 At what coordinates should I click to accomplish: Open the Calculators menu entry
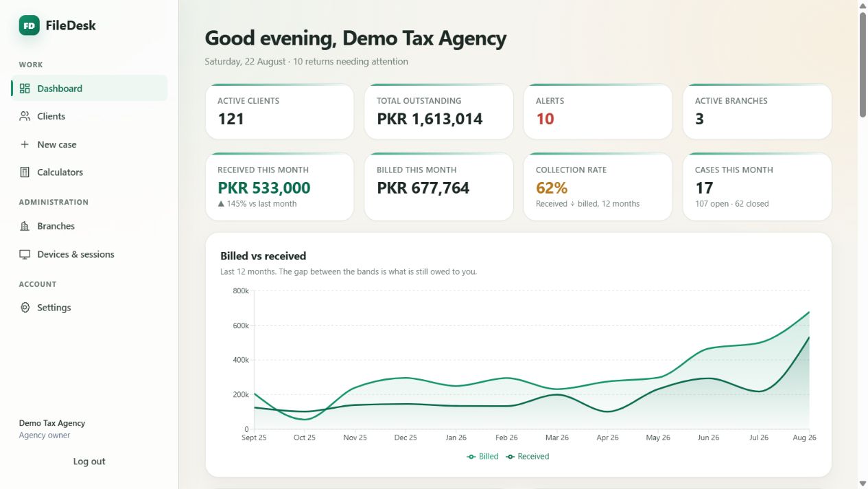(89, 172)
